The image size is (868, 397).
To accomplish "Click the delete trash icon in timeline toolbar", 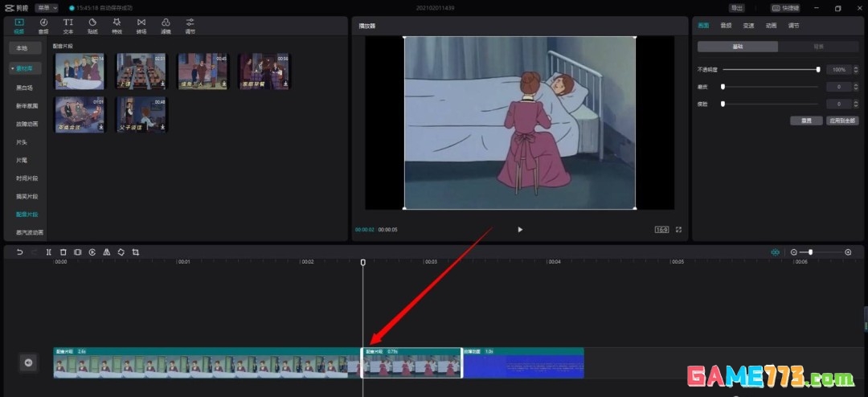I will pos(63,252).
